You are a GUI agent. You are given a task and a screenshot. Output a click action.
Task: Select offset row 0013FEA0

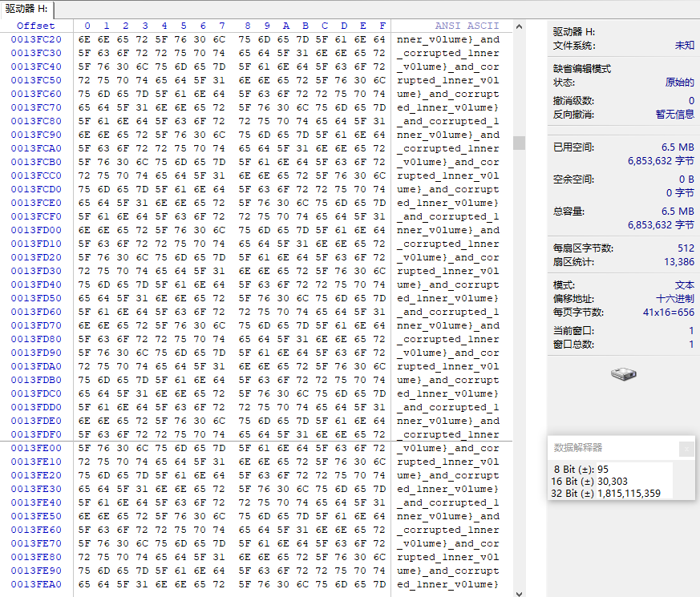coord(36,584)
